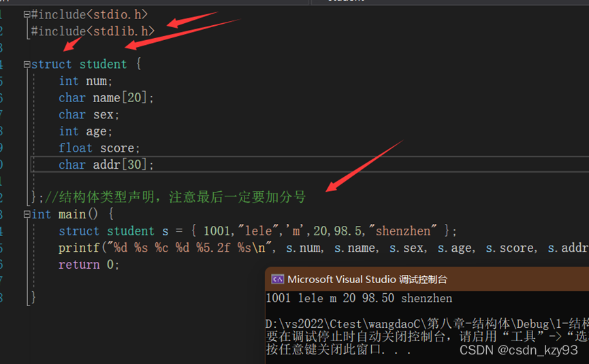
Task: Click the 'char addr[30];' member line
Action: pyautogui.click(x=106, y=165)
